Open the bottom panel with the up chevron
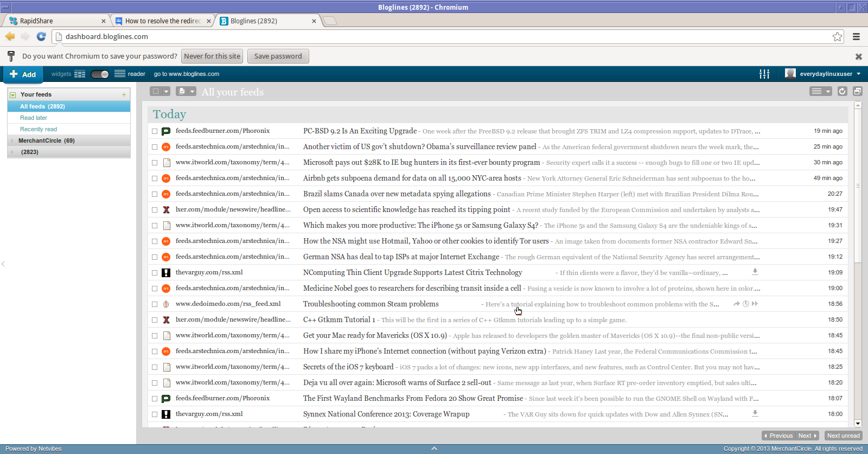Screen dimensions: 868x454 434,449
